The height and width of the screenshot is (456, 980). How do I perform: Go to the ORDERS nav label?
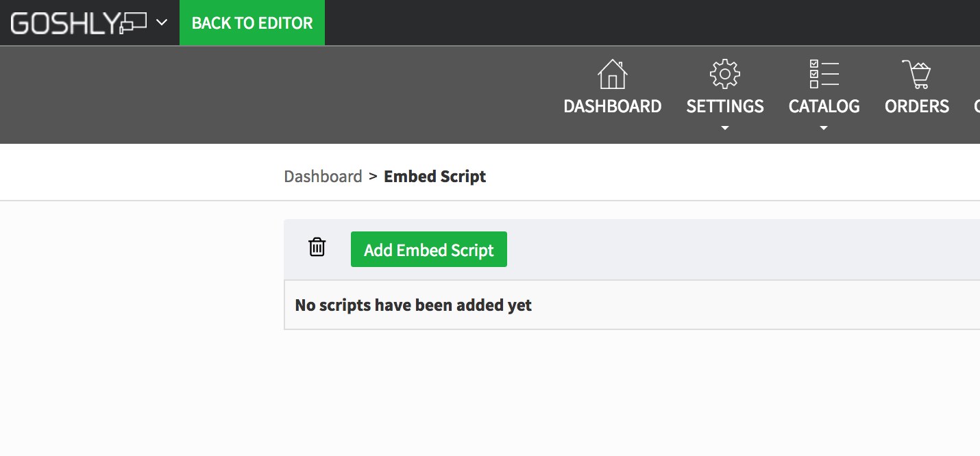tap(916, 106)
